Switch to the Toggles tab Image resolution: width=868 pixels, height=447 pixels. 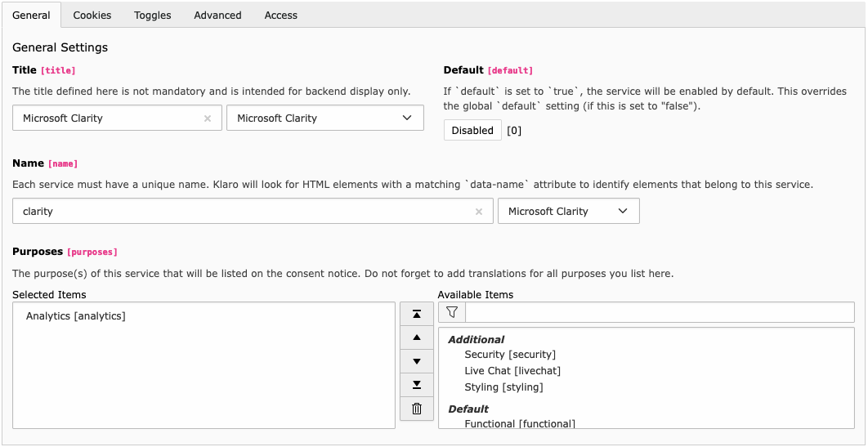pyautogui.click(x=153, y=15)
